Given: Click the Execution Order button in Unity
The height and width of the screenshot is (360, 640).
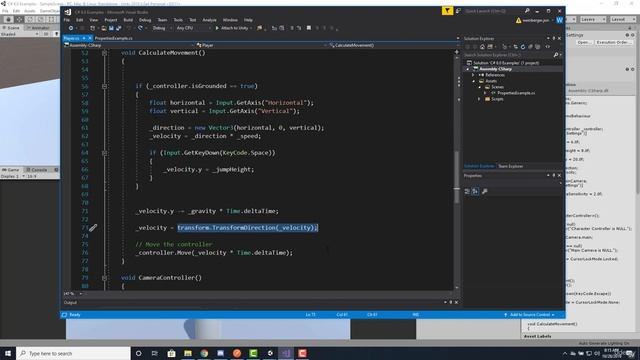Looking at the screenshot, I should 613,42.
